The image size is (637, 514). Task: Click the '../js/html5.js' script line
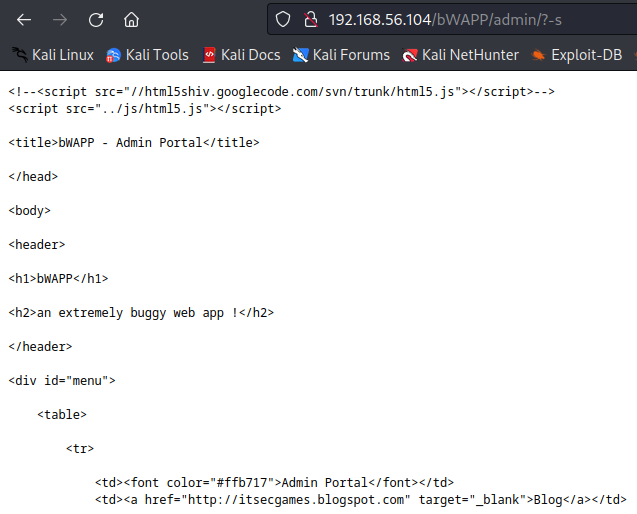tap(145, 109)
